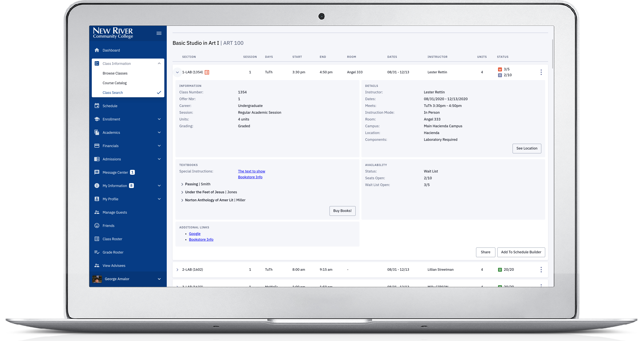Expand the Academics menu chevron
Screen dimensions: 644x341
tap(159, 132)
